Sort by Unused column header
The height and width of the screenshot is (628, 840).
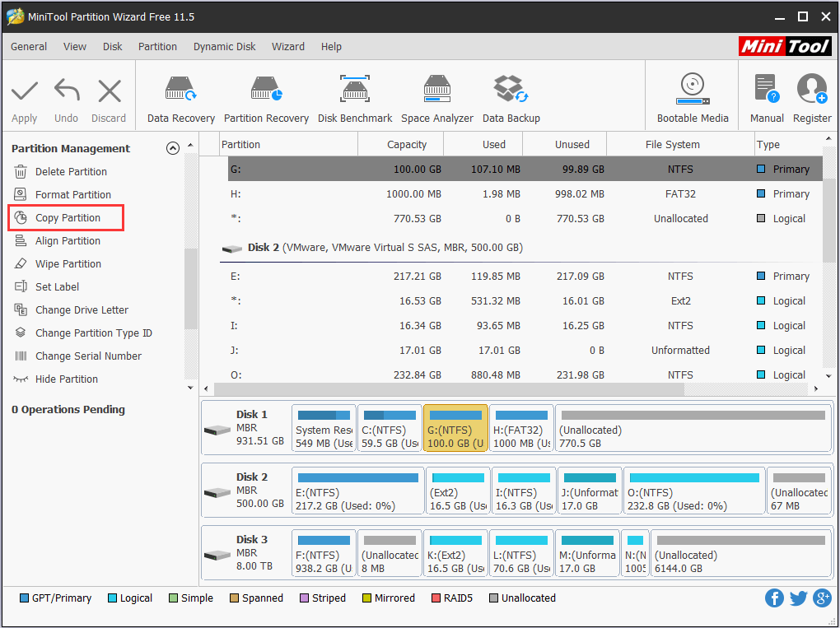(x=565, y=145)
